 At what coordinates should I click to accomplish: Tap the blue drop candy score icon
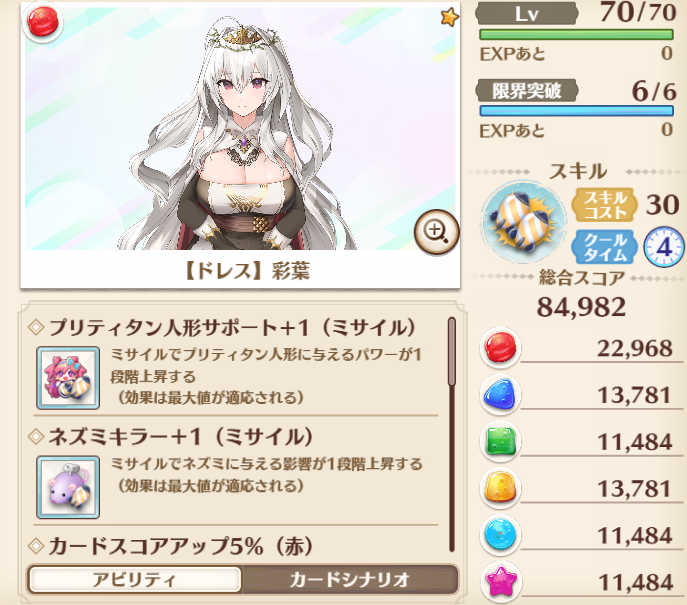click(x=500, y=394)
